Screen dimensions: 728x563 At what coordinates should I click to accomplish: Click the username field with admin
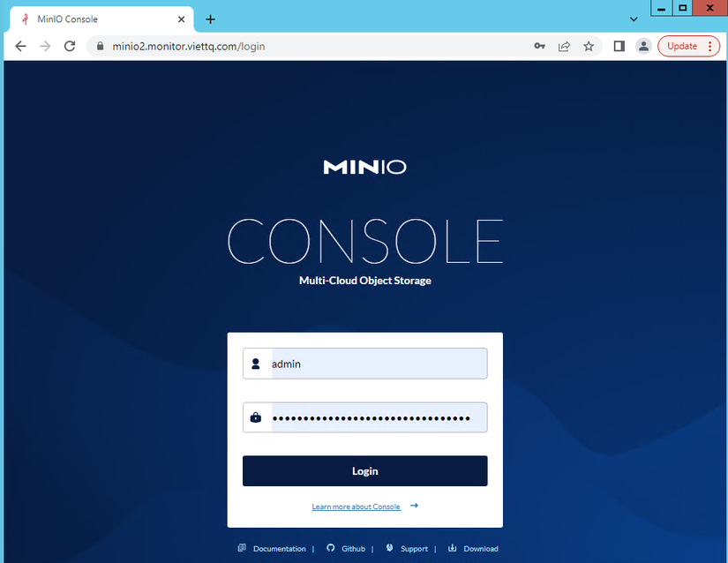(x=365, y=364)
